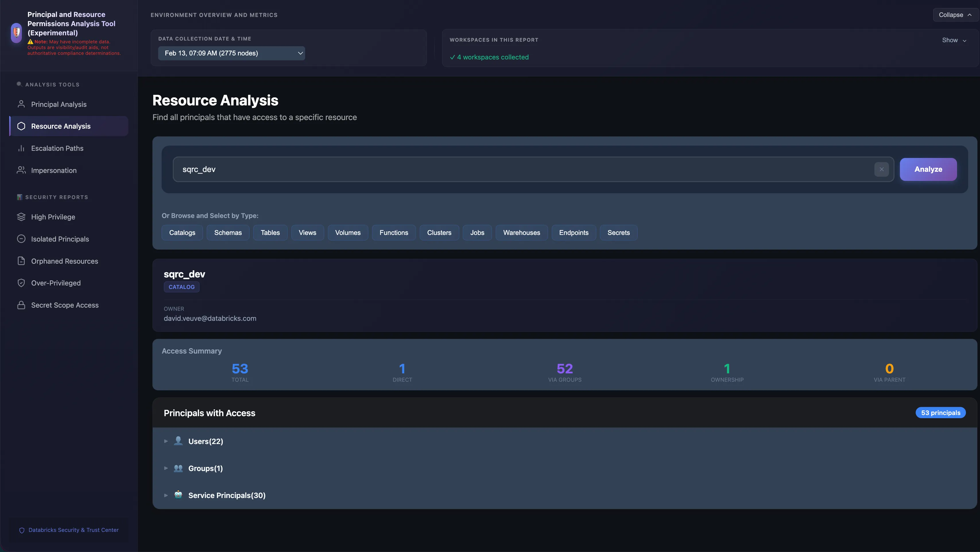
Task: Browse by Warehouses type
Action: tap(521, 233)
